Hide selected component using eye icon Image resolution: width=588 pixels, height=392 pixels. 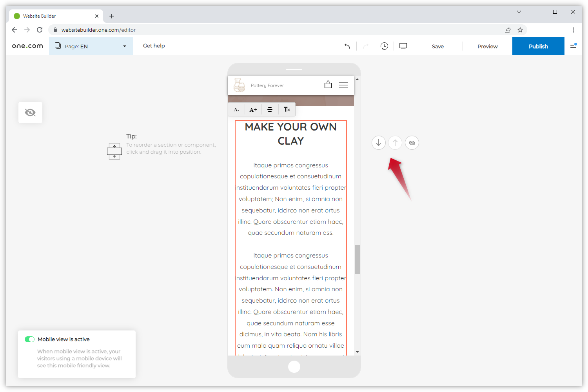(412, 143)
